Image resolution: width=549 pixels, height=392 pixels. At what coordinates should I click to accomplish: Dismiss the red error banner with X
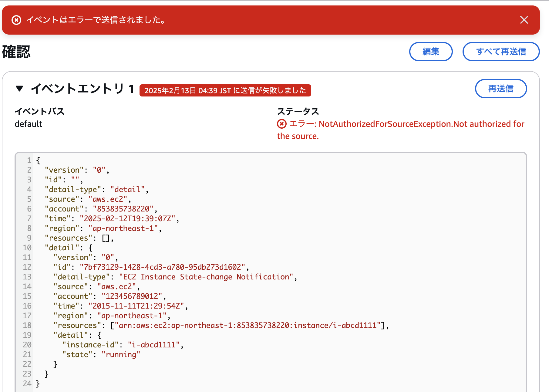tap(524, 20)
